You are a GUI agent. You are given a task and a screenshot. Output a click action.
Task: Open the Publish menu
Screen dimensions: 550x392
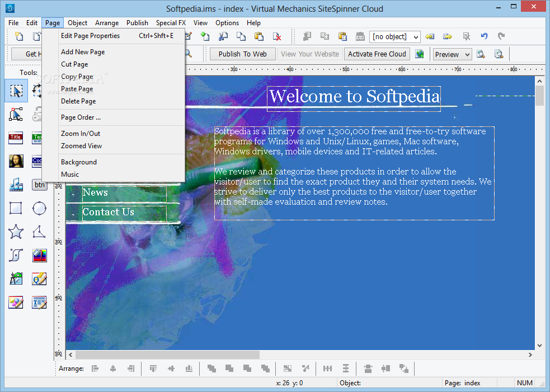137,23
